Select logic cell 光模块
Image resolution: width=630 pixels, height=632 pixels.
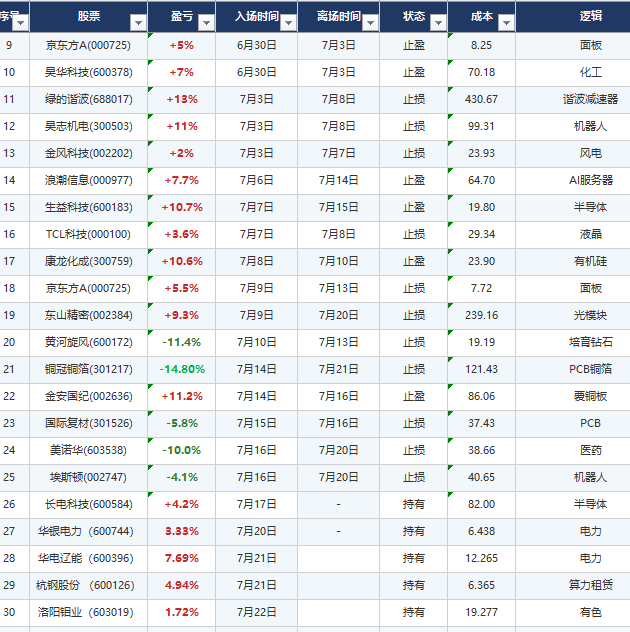[573, 315]
